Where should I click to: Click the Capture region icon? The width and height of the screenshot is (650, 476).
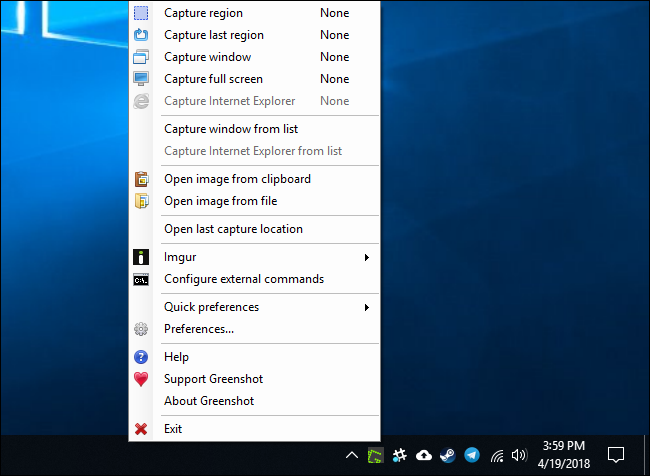(141, 14)
